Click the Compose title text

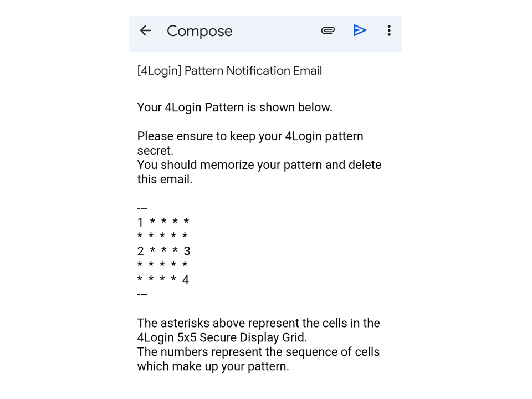pos(199,31)
